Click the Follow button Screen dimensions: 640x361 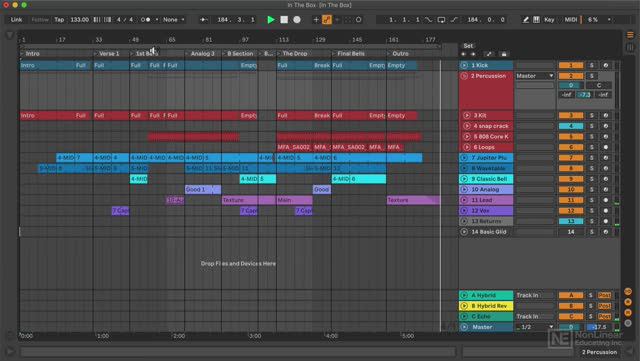point(40,20)
